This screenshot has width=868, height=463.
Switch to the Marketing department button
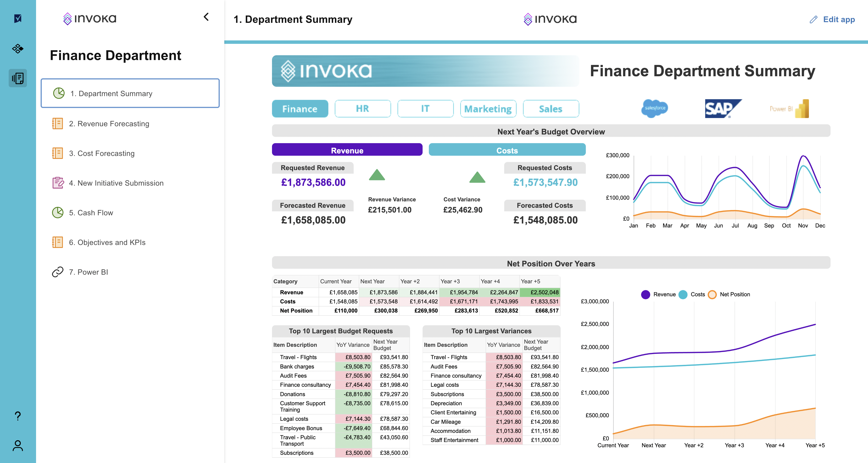pos(488,109)
